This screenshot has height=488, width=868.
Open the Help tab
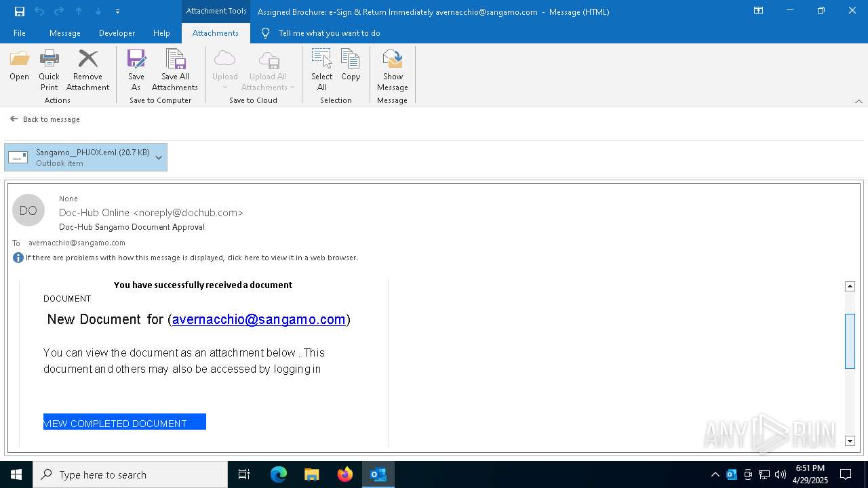tap(161, 33)
